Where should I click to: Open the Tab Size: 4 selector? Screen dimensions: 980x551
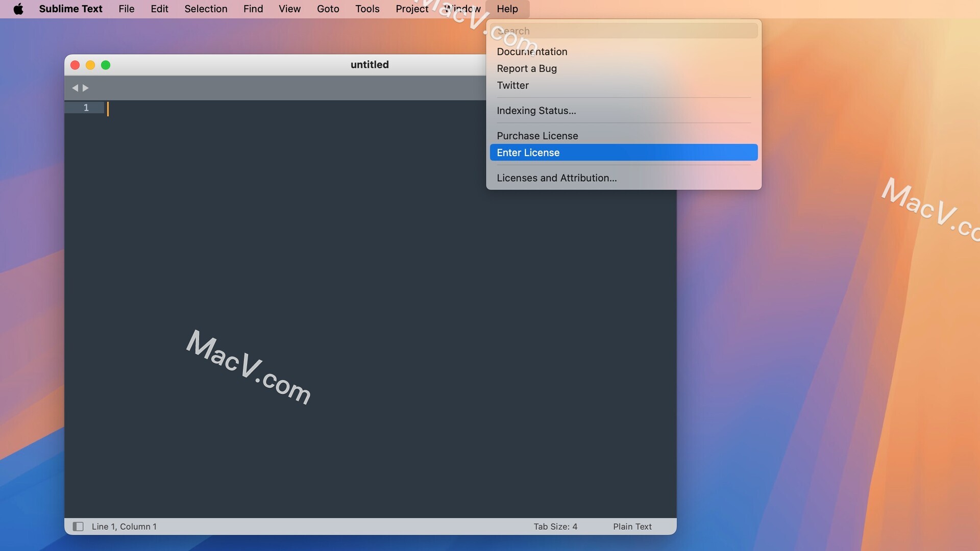[555, 527]
